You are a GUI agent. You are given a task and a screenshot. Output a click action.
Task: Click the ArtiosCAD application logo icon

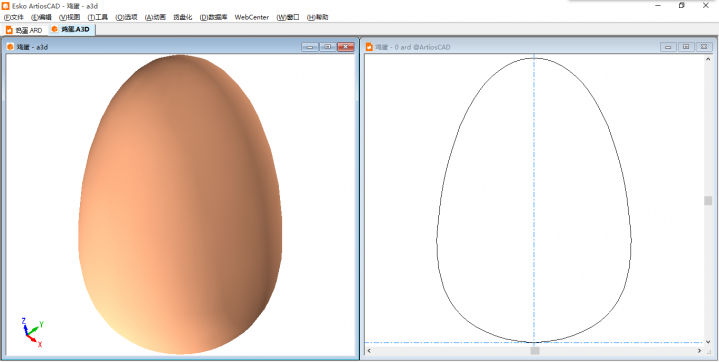(6, 6)
